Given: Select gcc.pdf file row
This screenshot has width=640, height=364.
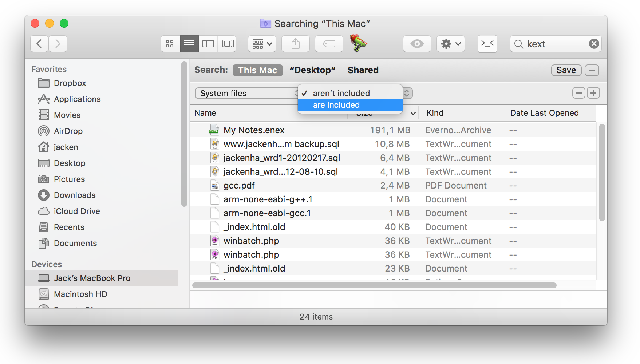Looking at the screenshot, I should click(393, 185).
